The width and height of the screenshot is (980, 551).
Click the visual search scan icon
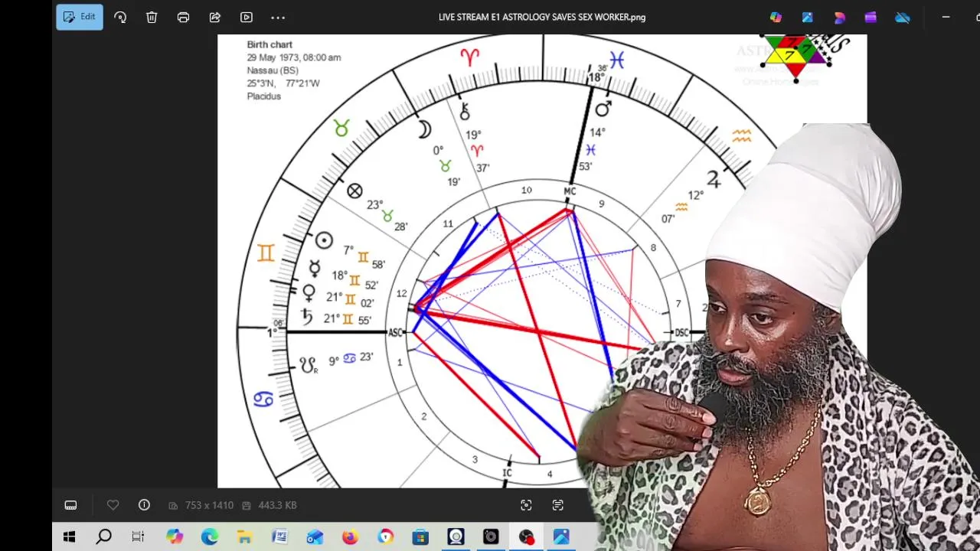pos(526,505)
